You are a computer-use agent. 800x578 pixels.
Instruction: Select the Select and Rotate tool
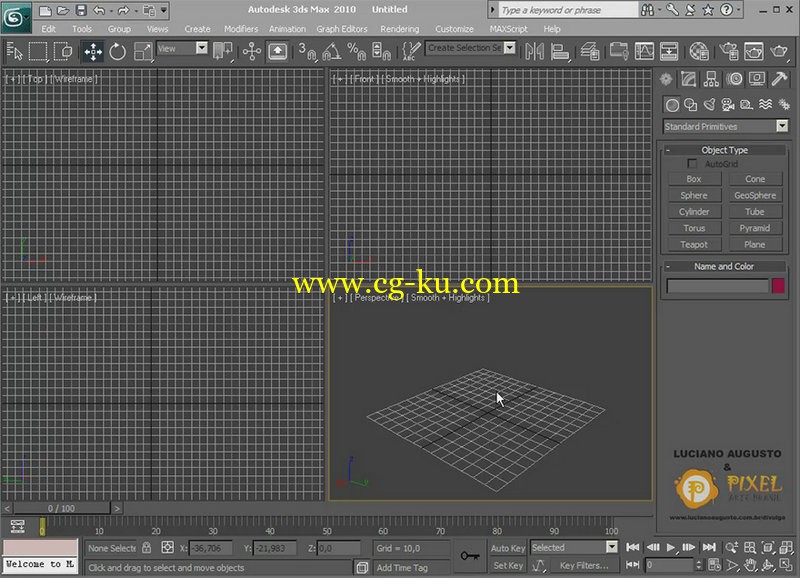(x=117, y=52)
